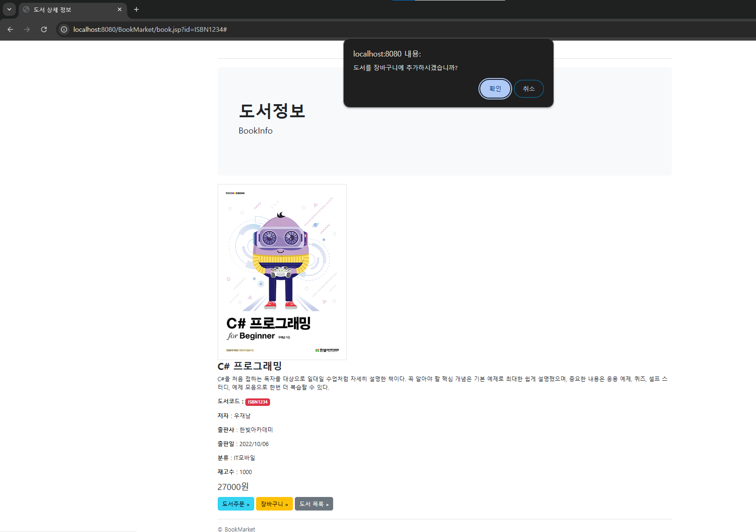
Task: Close the 도서 상세 정보 tab
Action: click(x=120, y=9)
